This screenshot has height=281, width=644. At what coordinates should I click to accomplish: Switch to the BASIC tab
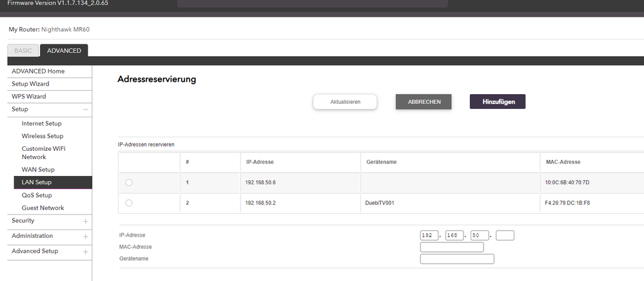point(23,50)
